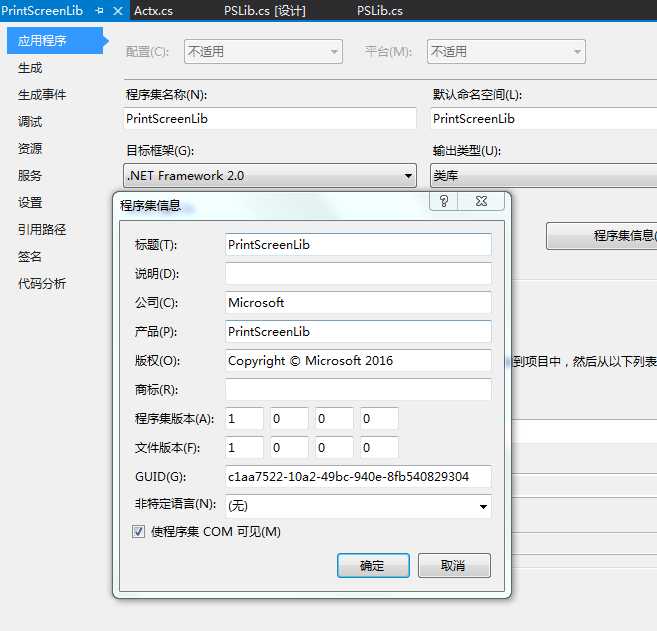
Task: Expand the 平台 dropdown
Action: tap(506, 52)
